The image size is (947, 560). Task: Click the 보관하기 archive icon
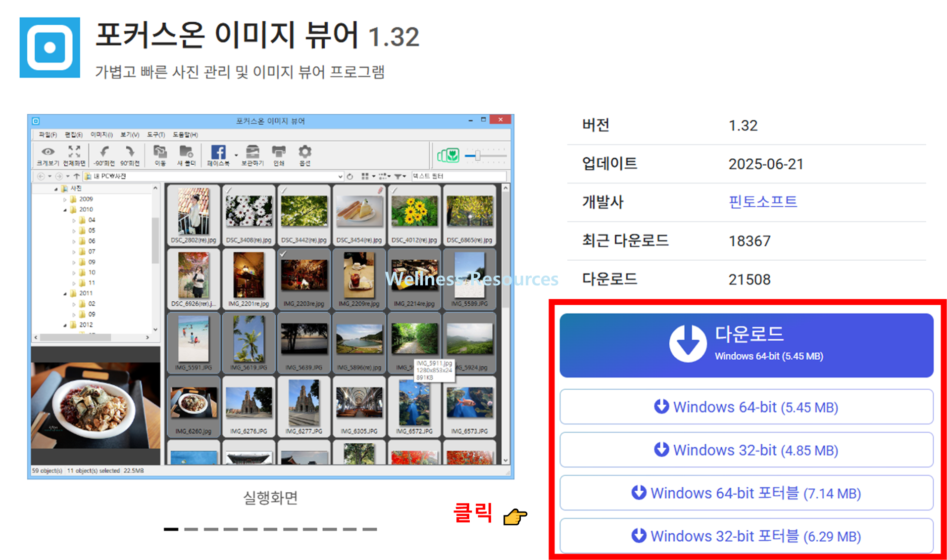coord(252,151)
